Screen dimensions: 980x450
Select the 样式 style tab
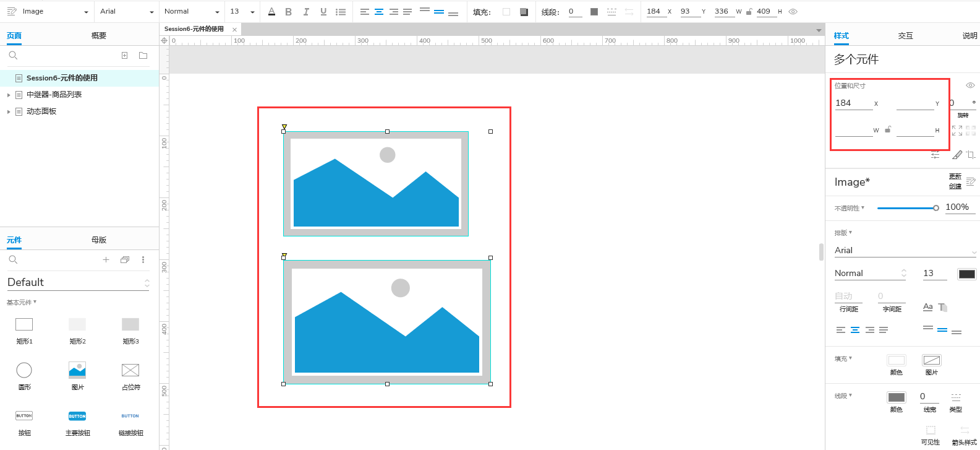pyautogui.click(x=842, y=36)
